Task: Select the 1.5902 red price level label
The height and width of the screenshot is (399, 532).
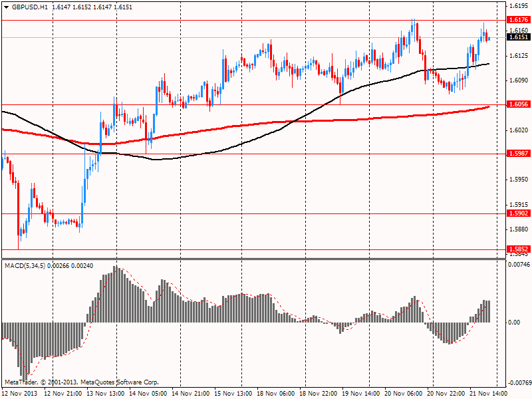Action: pyautogui.click(x=519, y=213)
